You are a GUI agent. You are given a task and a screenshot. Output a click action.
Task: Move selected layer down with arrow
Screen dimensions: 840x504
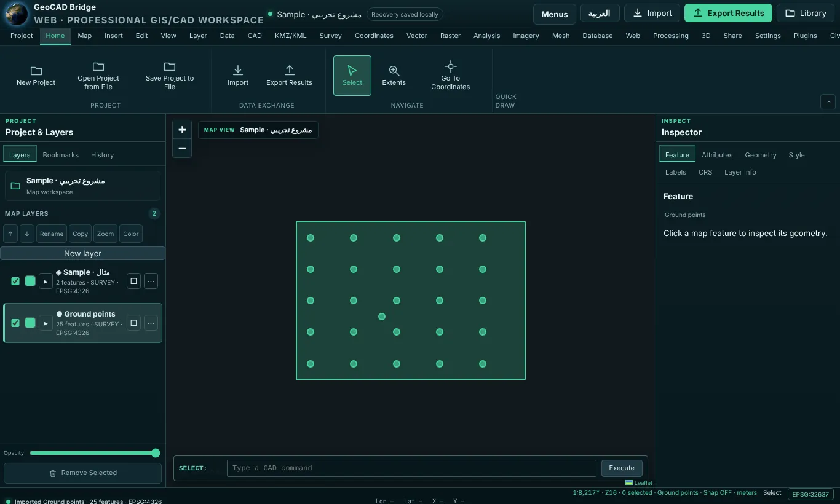point(27,234)
